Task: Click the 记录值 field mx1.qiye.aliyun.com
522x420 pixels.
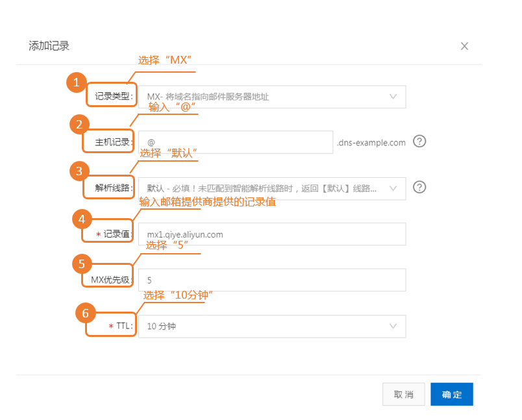Action: click(x=272, y=234)
